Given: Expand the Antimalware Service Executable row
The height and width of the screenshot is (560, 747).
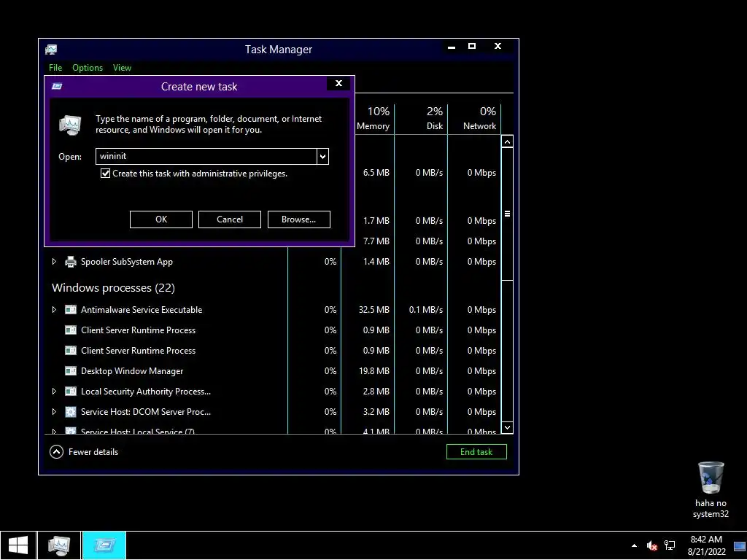Looking at the screenshot, I should 54,309.
